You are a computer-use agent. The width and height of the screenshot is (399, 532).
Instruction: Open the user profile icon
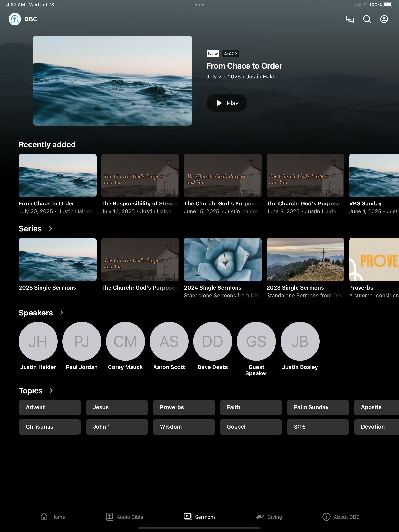click(384, 19)
